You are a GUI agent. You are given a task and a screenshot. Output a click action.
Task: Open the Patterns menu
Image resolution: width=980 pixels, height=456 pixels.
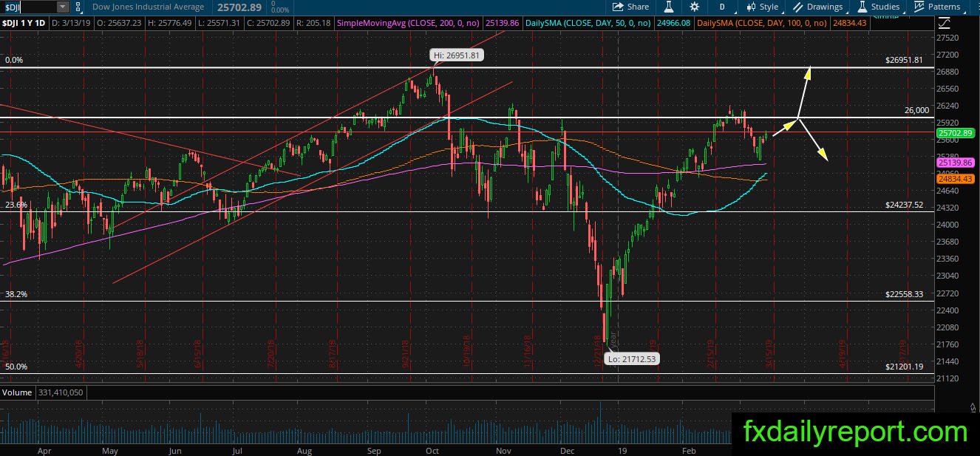[937, 7]
